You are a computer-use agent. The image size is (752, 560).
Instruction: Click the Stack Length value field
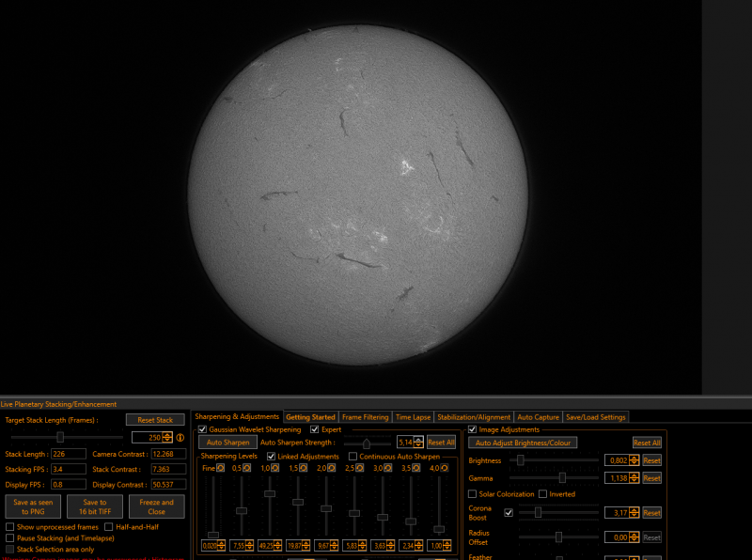[x=69, y=454]
